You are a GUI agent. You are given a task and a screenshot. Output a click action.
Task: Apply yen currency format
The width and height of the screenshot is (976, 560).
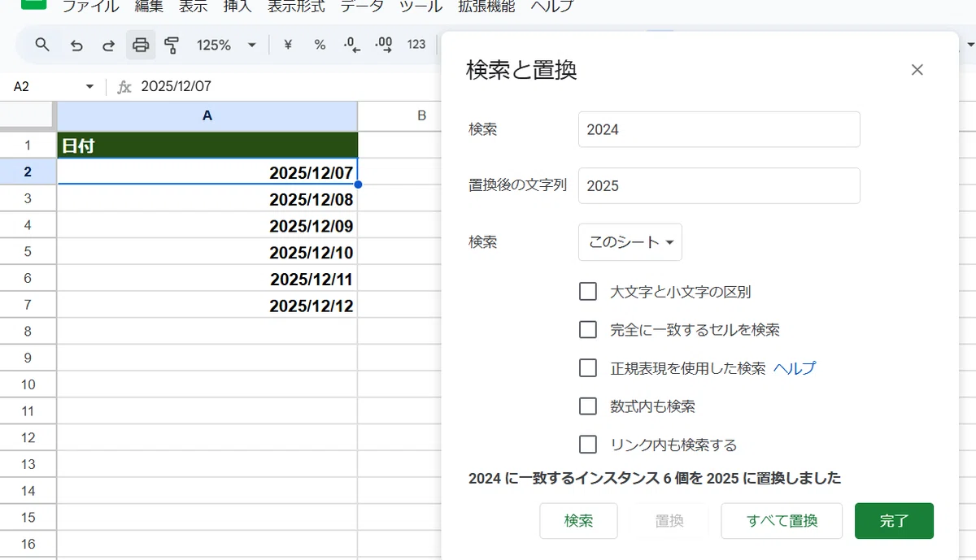tap(287, 45)
